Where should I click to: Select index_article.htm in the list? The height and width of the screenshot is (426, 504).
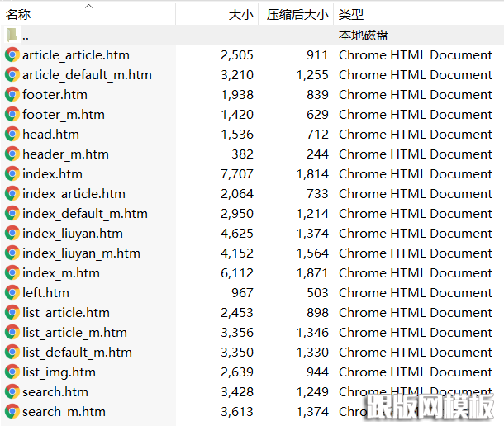coord(74,194)
